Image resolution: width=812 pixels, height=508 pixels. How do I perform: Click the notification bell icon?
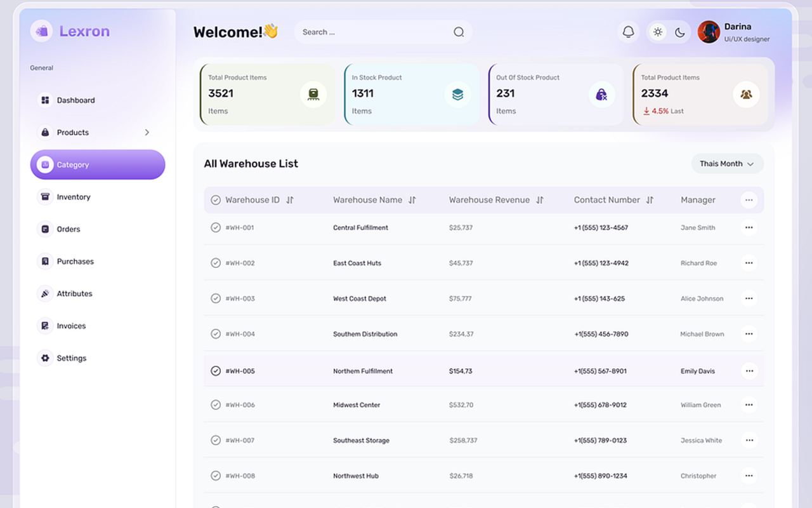628,32
